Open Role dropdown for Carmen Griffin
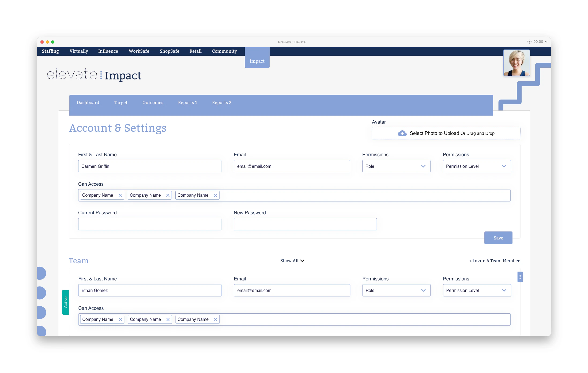This screenshot has height=373, width=588. [396, 166]
